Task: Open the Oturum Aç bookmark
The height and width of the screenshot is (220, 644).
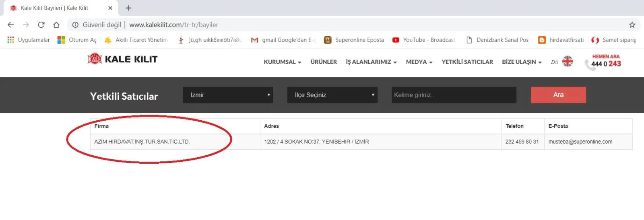Action: [77, 40]
